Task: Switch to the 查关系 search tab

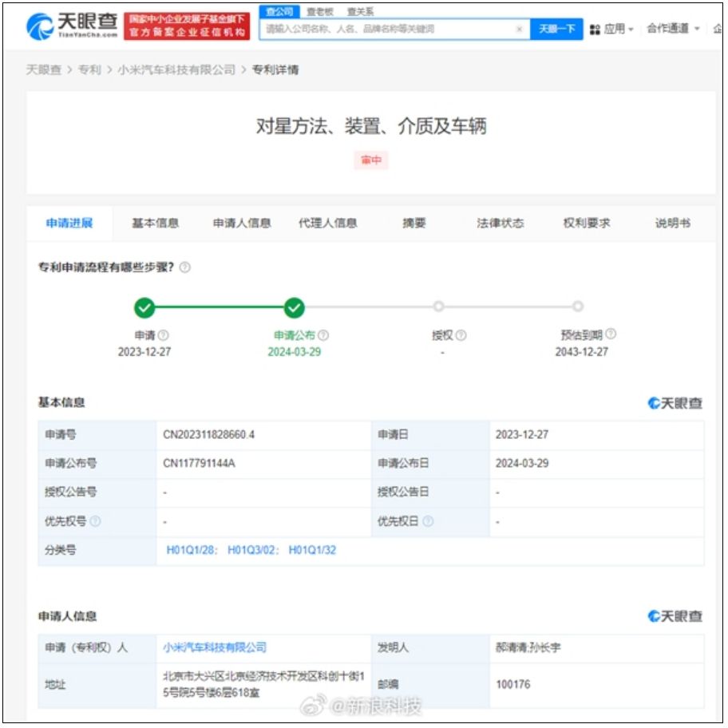Action: 360,12
